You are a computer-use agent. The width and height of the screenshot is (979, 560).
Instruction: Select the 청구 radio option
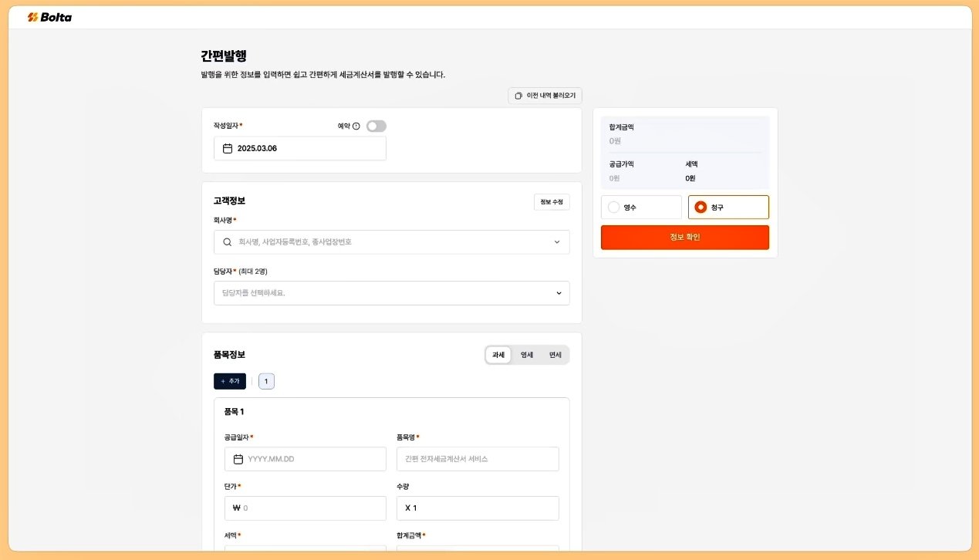coord(700,207)
